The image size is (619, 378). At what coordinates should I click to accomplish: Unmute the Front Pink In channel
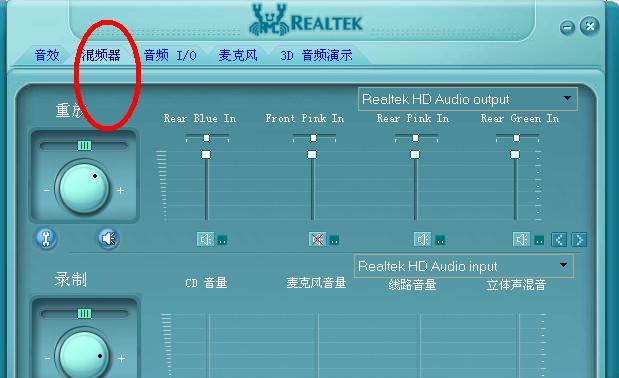click(317, 239)
